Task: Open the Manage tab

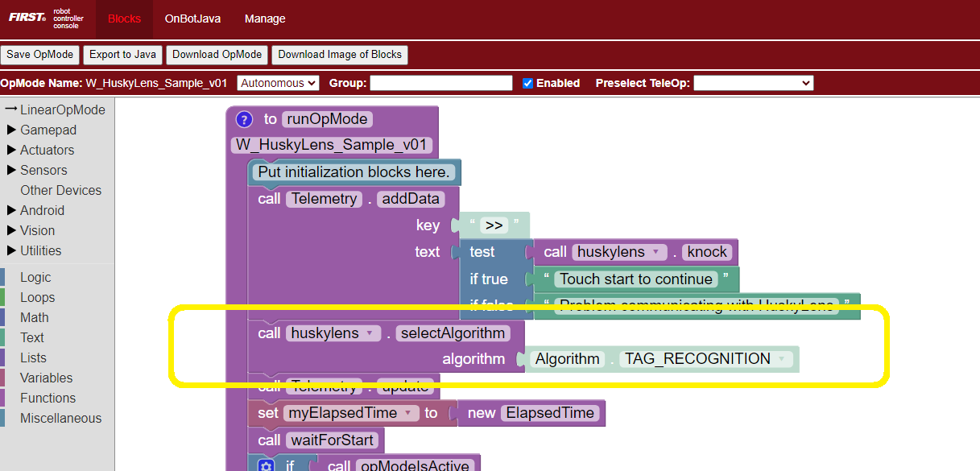Action: pos(265,19)
